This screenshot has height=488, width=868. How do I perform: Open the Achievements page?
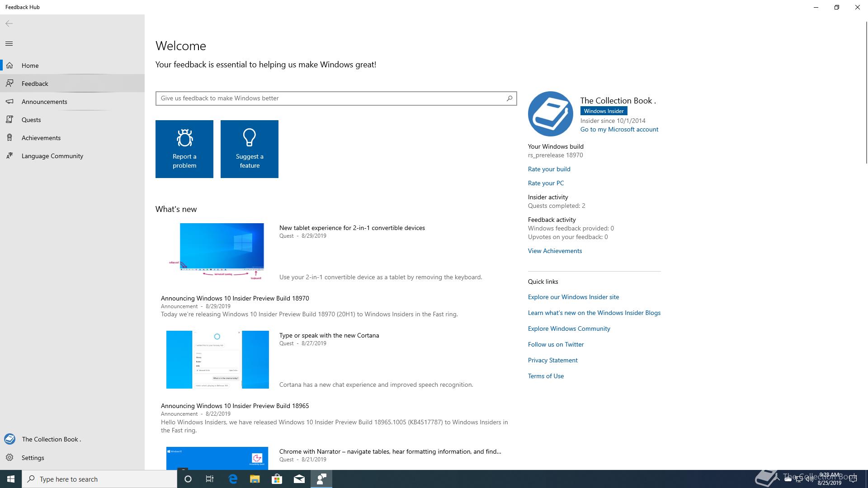pos(72,138)
